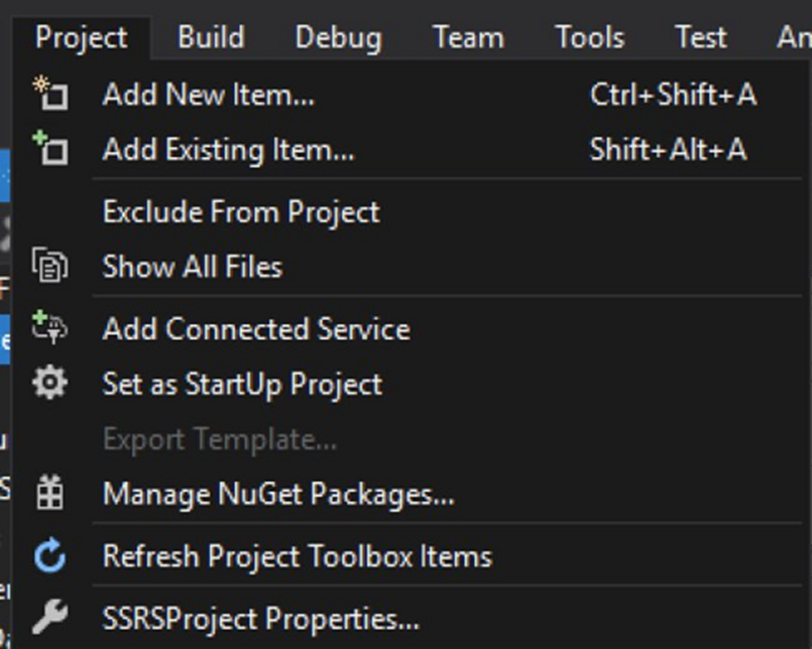Click the NuGet package gift icon
Image resolution: width=812 pixels, height=649 pixels.
coord(49,494)
